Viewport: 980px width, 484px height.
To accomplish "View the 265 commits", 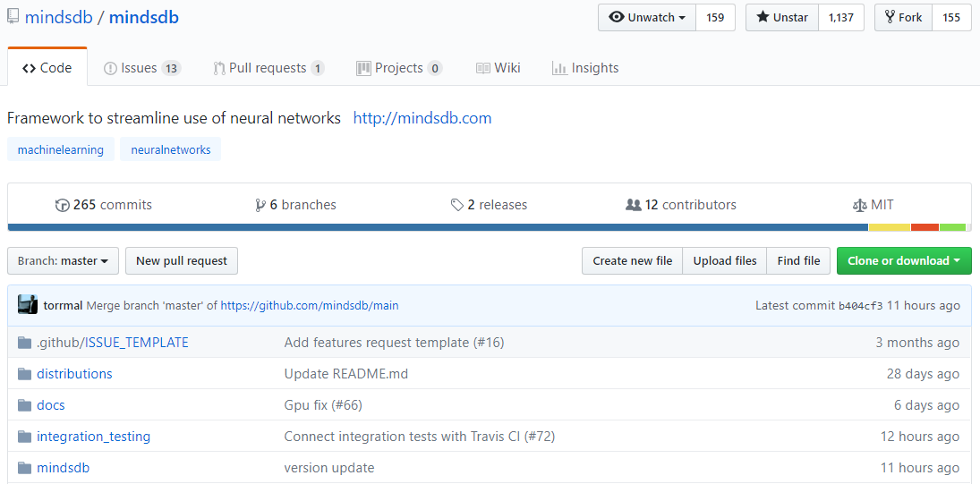I will click(x=104, y=205).
